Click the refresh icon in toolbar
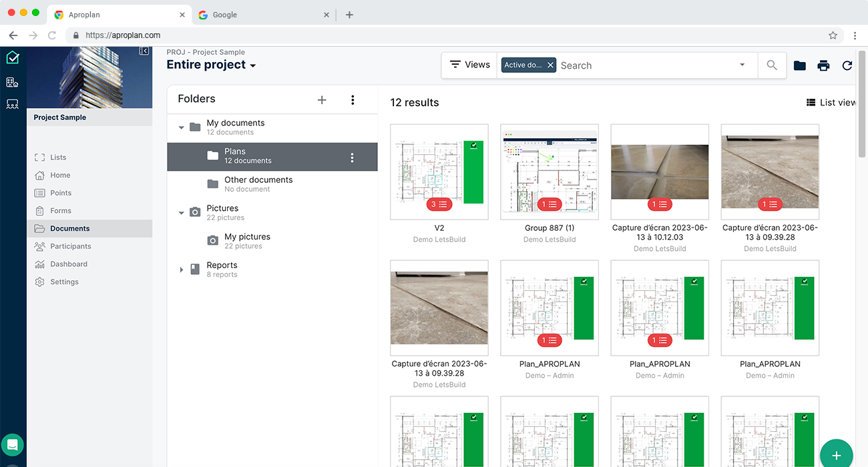Screen dimensions: 868x467 847,65
